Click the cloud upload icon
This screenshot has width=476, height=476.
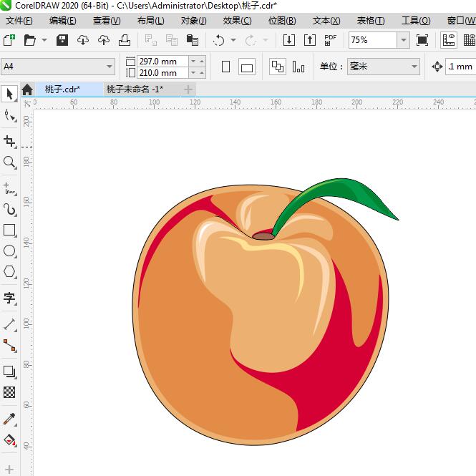(104, 40)
